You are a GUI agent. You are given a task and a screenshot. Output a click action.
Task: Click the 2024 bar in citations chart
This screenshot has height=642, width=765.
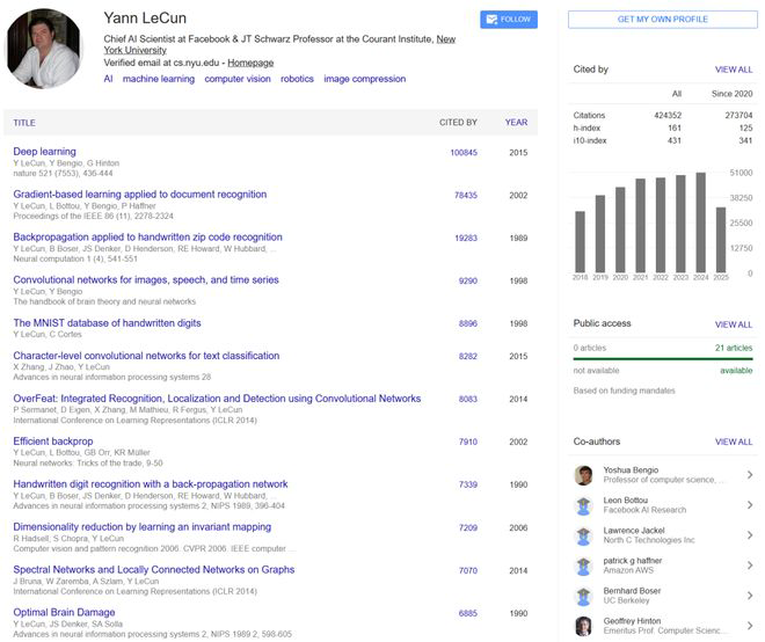[x=701, y=222]
